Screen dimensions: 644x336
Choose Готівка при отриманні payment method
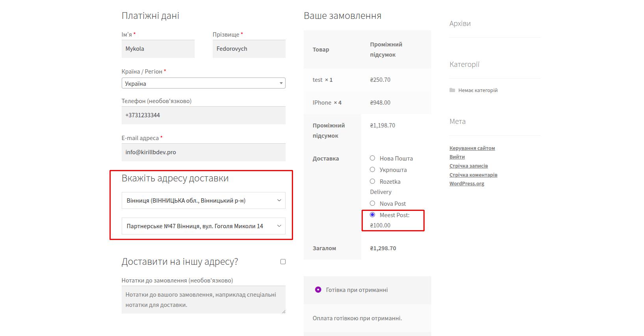pos(318,290)
